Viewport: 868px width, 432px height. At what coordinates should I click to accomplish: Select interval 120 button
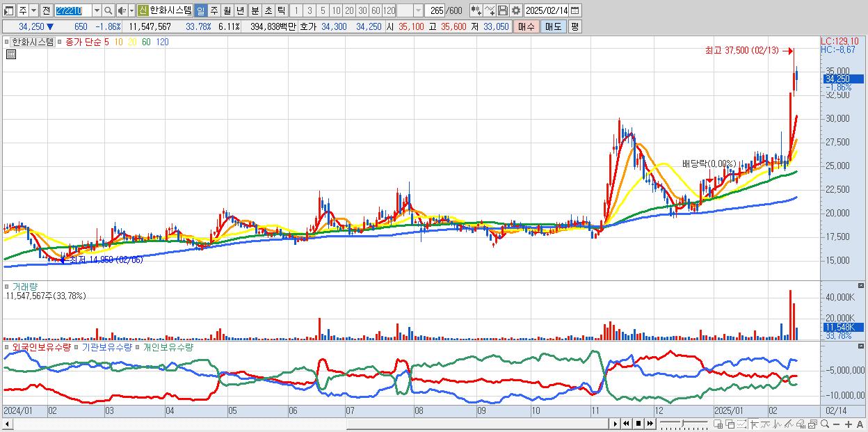(389, 10)
